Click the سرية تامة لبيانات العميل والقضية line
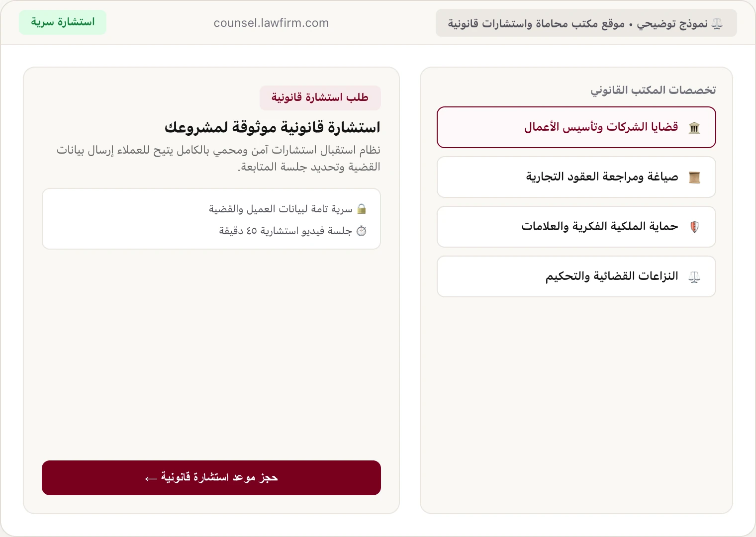Viewport: 756px width, 537px height. click(x=281, y=209)
